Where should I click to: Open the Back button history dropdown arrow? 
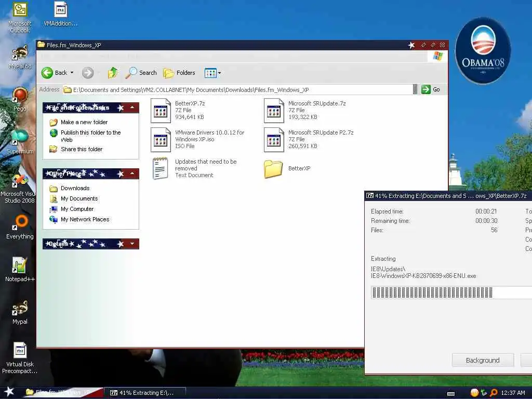72,73
